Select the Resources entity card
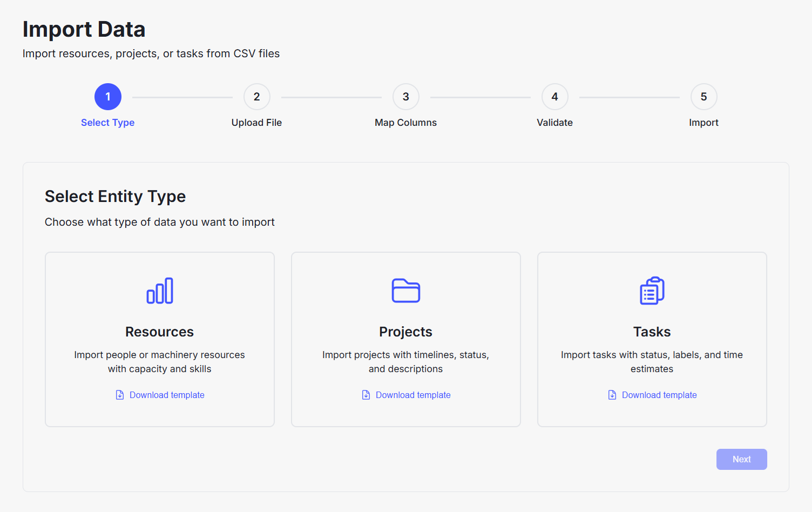 [159, 339]
